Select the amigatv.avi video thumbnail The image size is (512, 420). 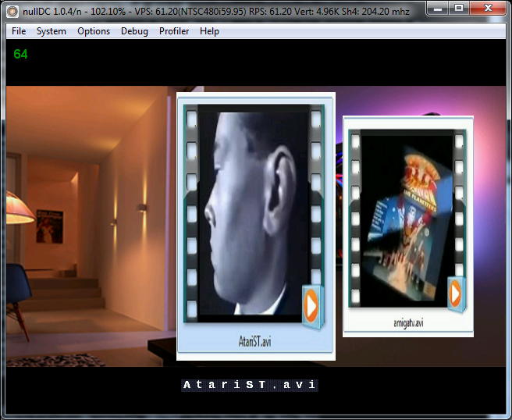click(x=408, y=226)
